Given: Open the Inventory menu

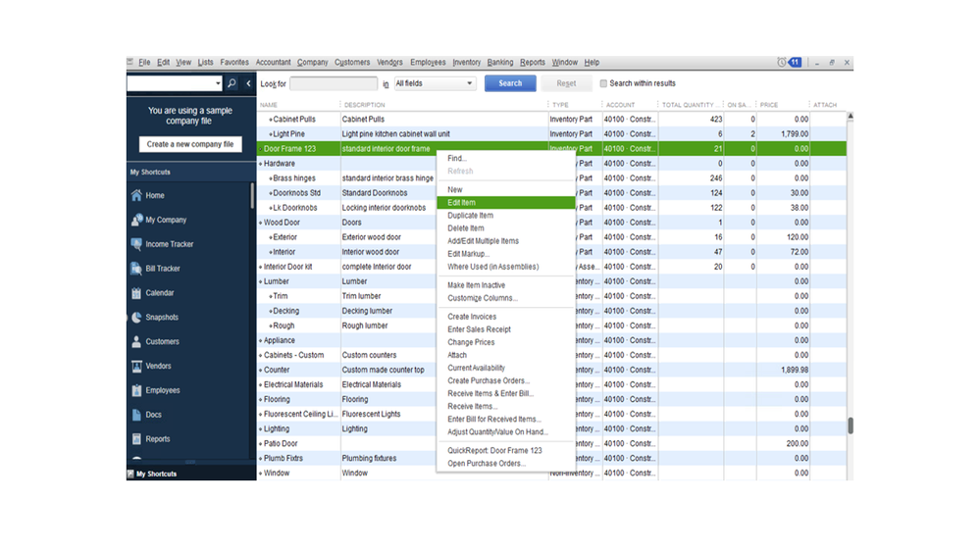Looking at the screenshot, I should click(466, 63).
